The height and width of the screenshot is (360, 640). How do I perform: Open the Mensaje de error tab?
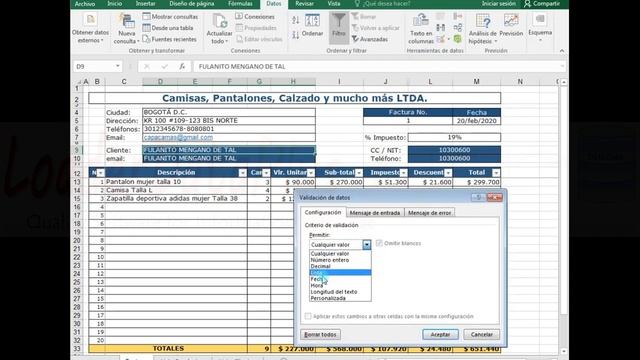429,213
